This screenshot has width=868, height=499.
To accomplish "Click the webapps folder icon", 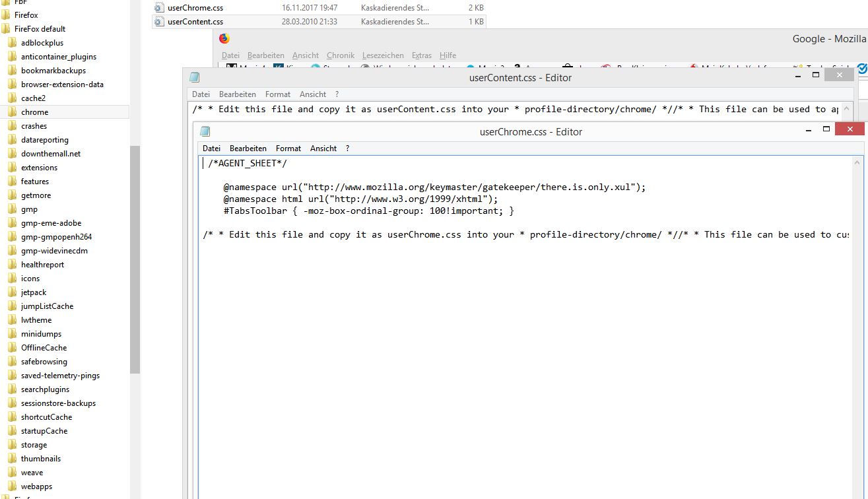I will click(x=12, y=486).
